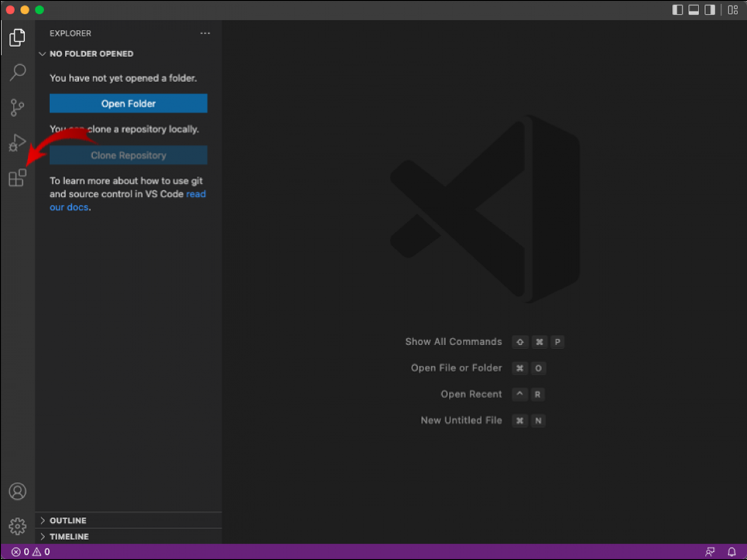
Task: Select the Search icon in the activity bar
Action: [17, 72]
